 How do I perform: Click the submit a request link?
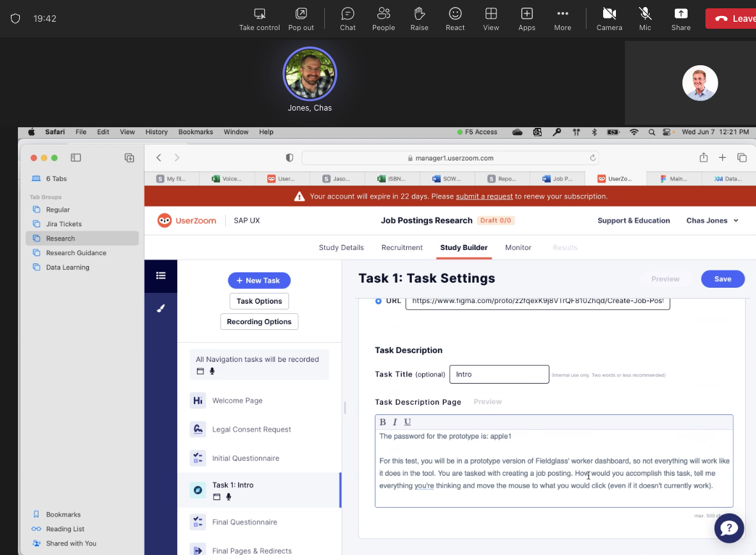coord(484,196)
